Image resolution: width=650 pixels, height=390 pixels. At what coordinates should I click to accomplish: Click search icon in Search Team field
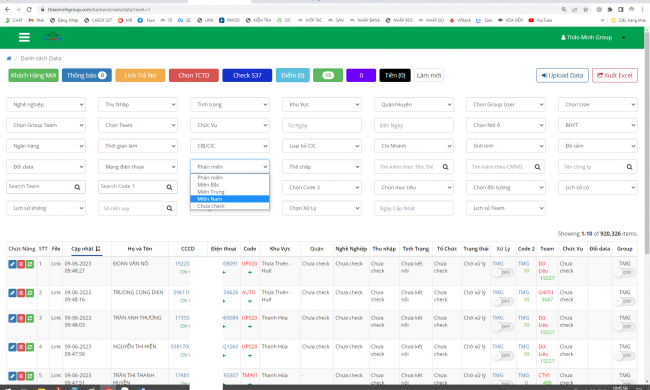pos(77,187)
